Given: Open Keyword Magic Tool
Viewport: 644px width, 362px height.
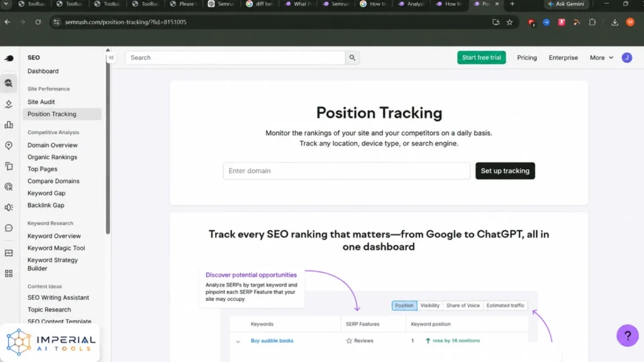Looking at the screenshot, I should pos(56,248).
